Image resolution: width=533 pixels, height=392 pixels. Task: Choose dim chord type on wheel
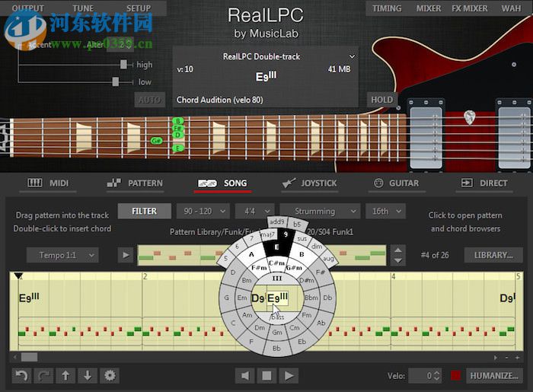[316, 247]
